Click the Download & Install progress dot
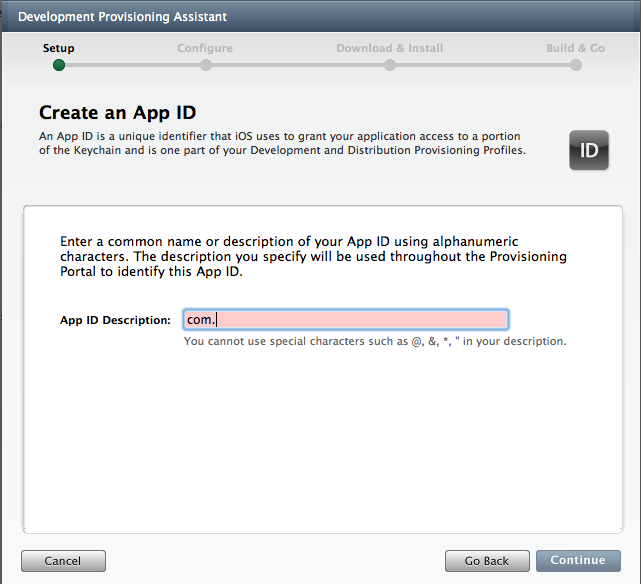 coord(390,65)
